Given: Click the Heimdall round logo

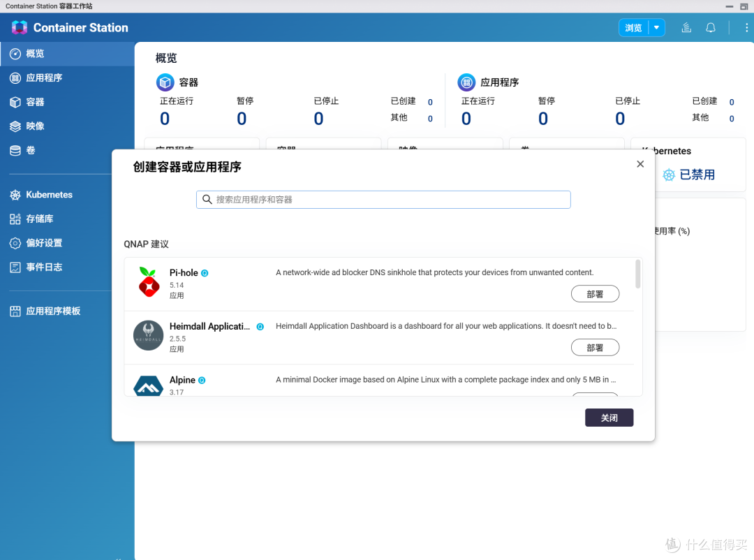Looking at the screenshot, I should [148, 335].
